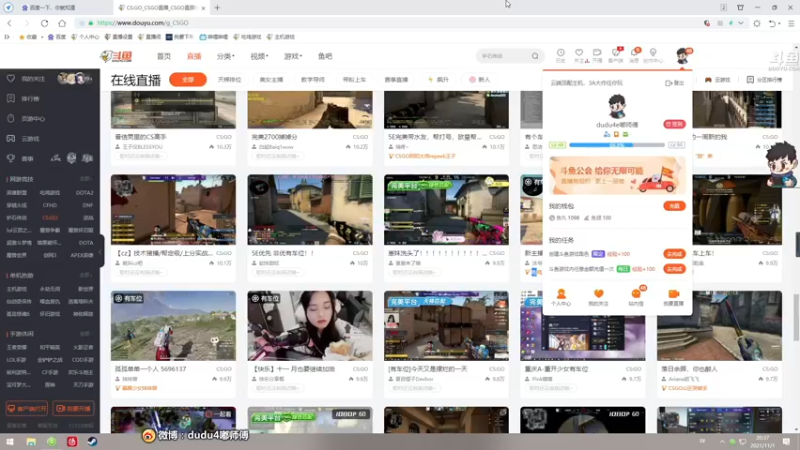
Task: Close the CSGO Douyu tab
Action: (204, 8)
